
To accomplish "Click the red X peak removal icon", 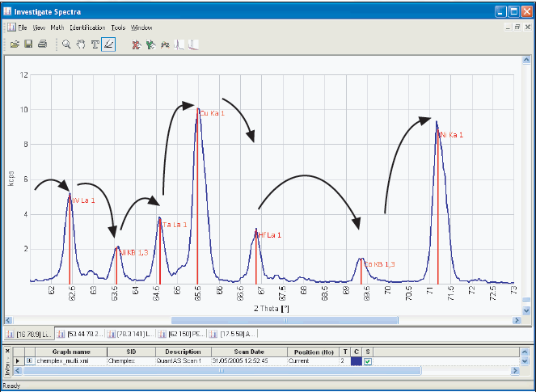I will [x=136, y=44].
